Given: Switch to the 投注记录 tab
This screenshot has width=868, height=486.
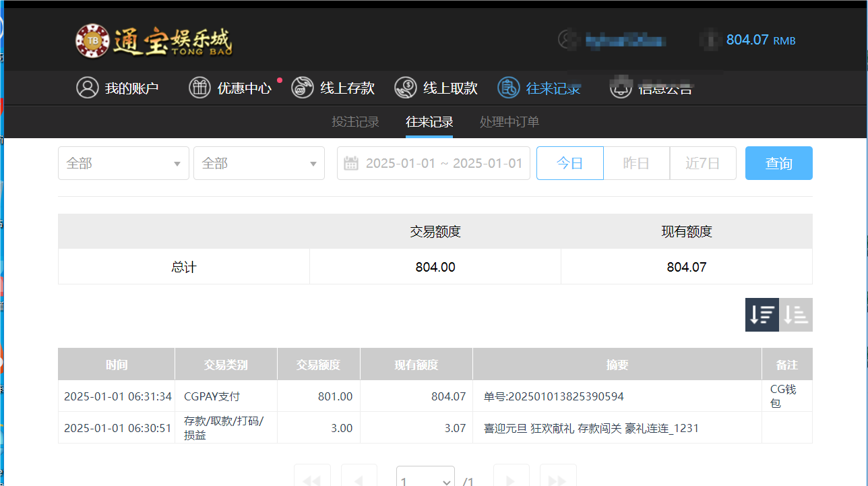Looking at the screenshot, I should (355, 122).
